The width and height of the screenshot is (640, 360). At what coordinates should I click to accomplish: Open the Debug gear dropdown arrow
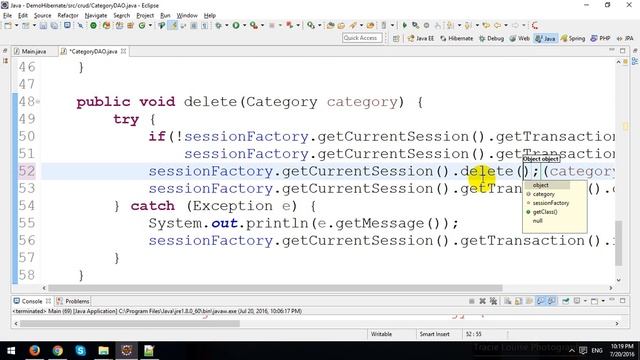coord(227,26)
